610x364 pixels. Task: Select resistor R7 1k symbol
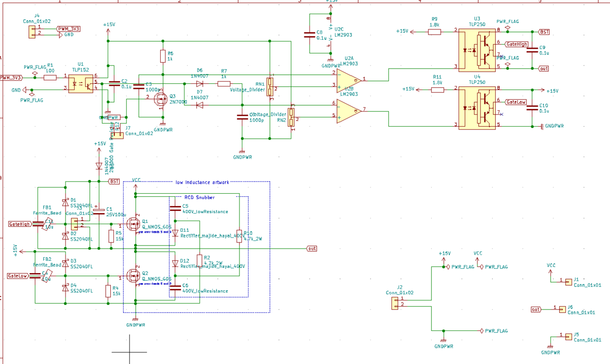[224, 83]
